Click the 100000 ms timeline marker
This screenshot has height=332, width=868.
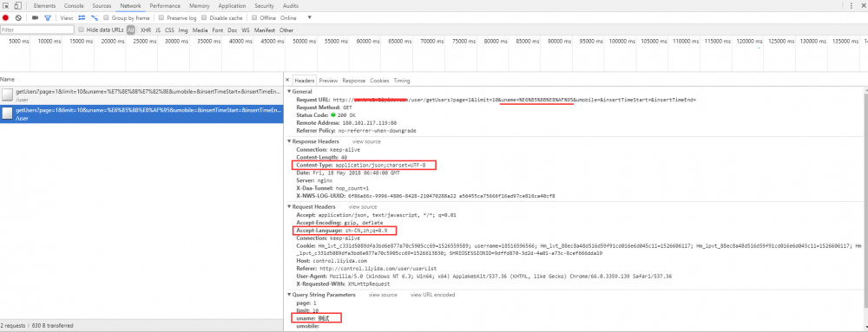(622, 42)
